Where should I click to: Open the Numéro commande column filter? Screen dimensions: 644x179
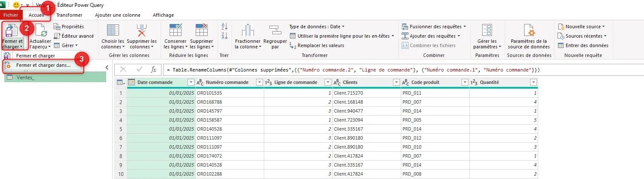click(259, 82)
